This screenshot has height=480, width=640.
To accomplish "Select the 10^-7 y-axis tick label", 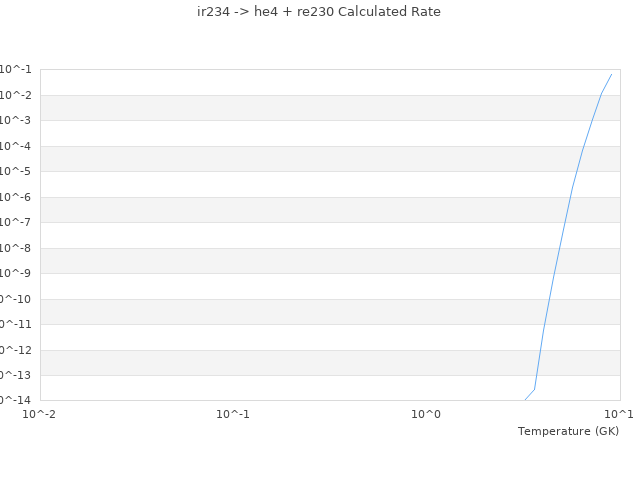I will (x=16, y=222).
